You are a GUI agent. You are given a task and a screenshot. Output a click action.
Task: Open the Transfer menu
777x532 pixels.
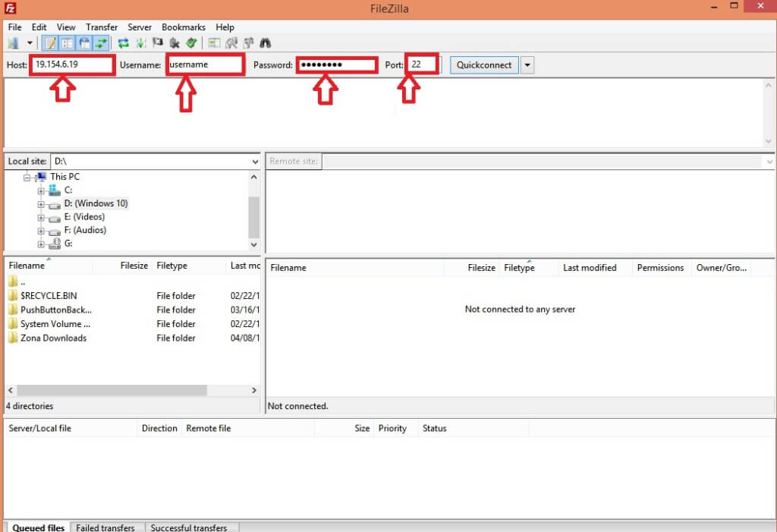(101, 27)
